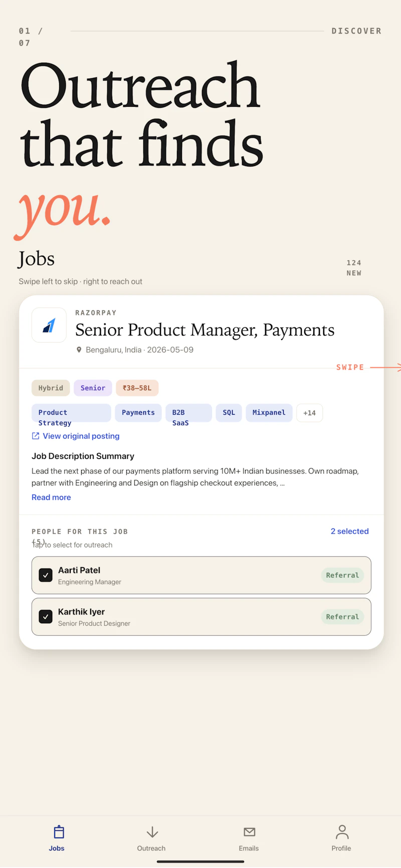This screenshot has height=868, width=401.
Task: Click the Payments skill chip
Action: (138, 413)
